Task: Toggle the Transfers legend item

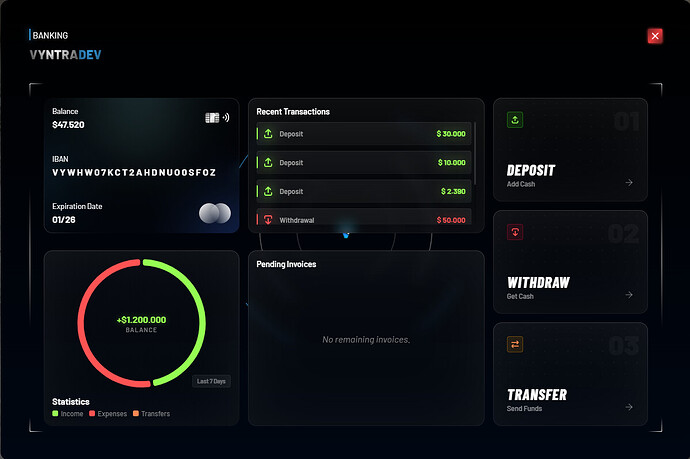Action: tap(151, 414)
